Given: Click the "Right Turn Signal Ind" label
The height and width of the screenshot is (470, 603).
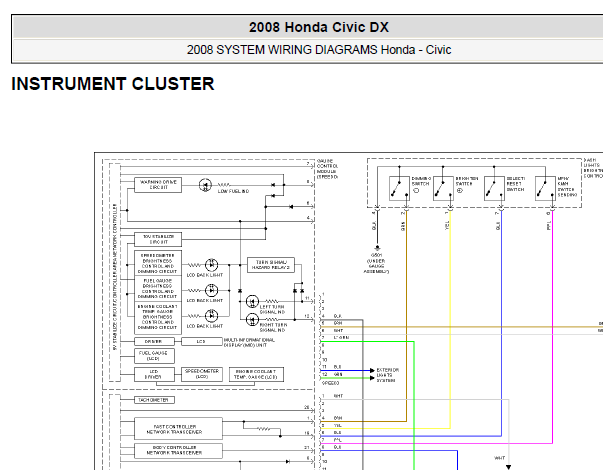Looking at the screenshot, I should [x=273, y=328].
